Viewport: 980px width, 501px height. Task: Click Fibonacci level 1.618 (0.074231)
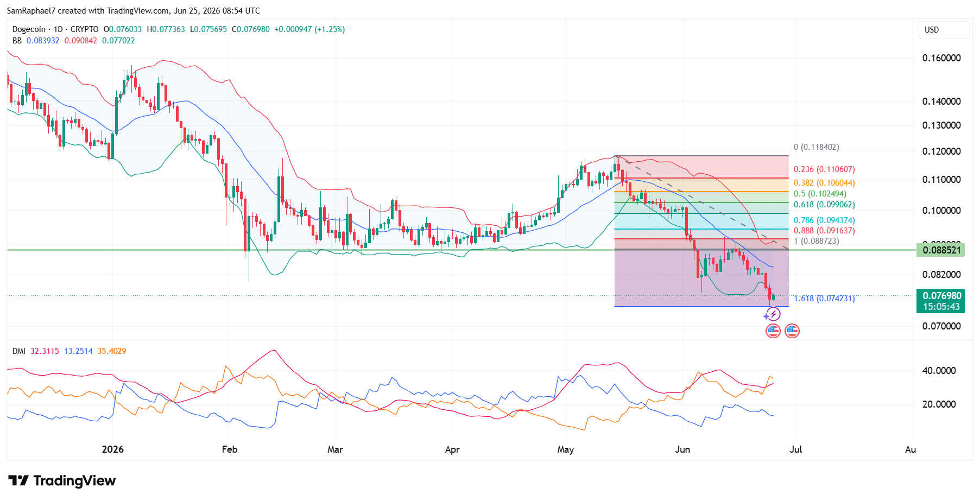click(x=824, y=299)
